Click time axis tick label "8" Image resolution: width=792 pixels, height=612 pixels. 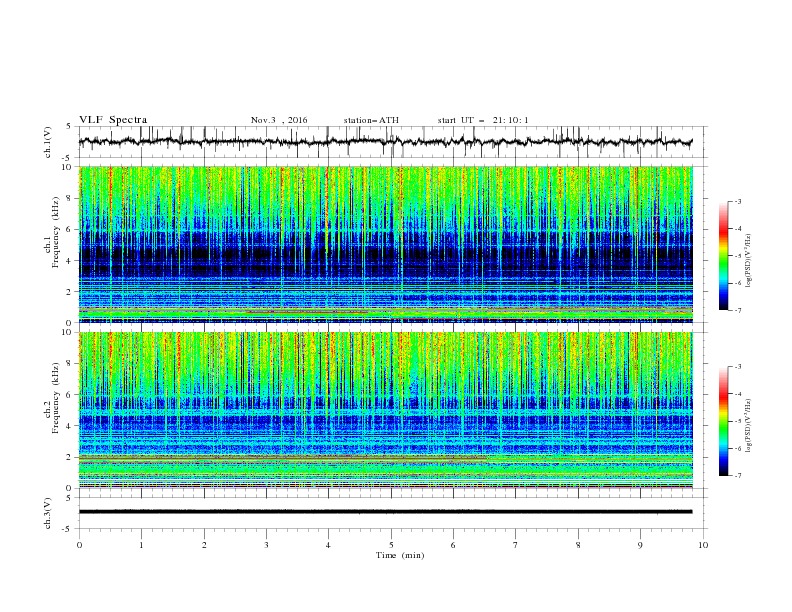578,545
